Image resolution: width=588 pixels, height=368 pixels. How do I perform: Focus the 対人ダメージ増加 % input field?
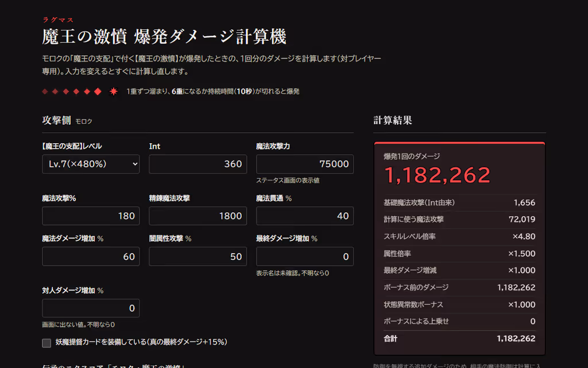91,308
